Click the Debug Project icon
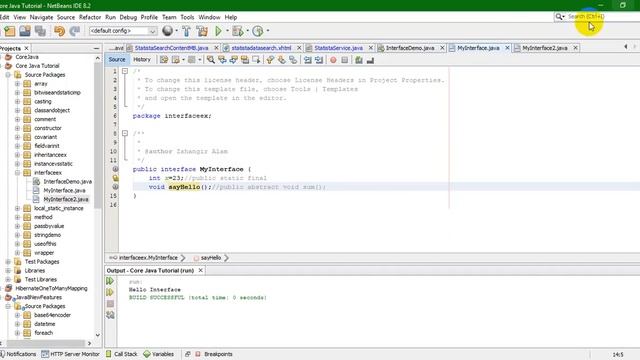 (238, 31)
